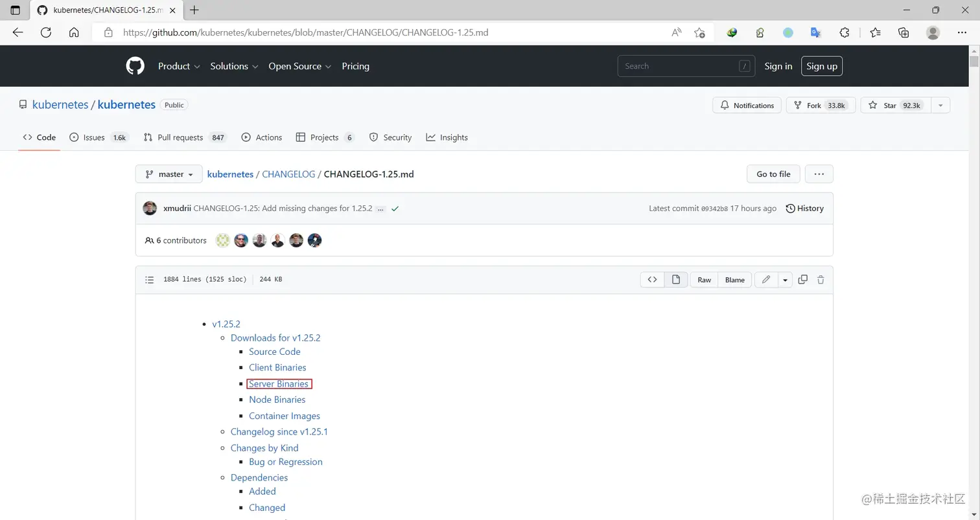Switch to the Pull requests tab

[185, 137]
